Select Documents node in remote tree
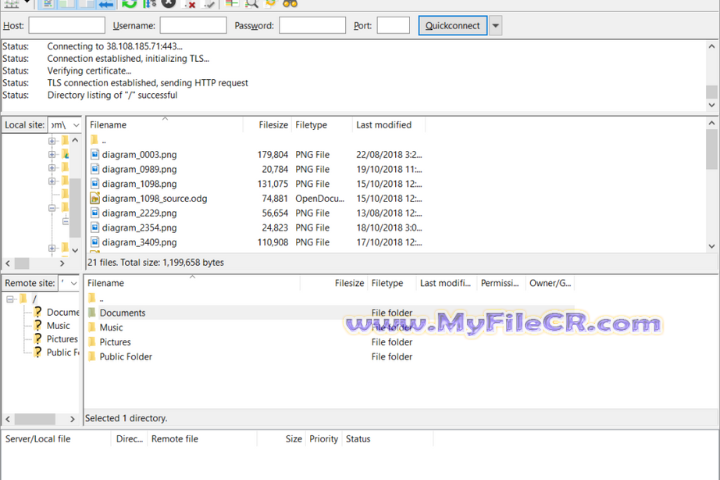720x480 pixels. (x=62, y=312)
